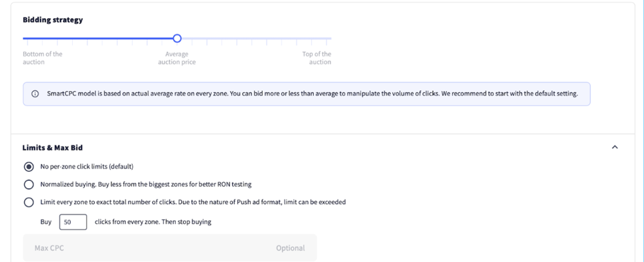Click the unfilled part of bidding slider track

click(258, 39)
